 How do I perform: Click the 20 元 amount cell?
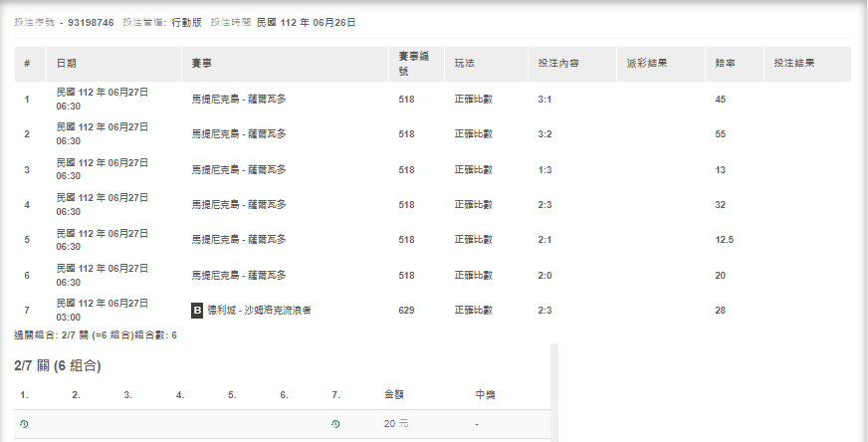[x=395, y=424]
